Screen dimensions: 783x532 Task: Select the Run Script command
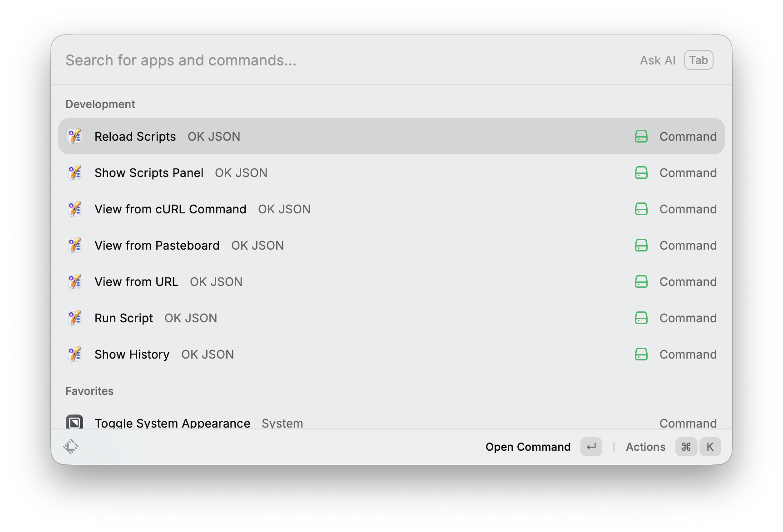pyautogui.click(x=391, y=318)
